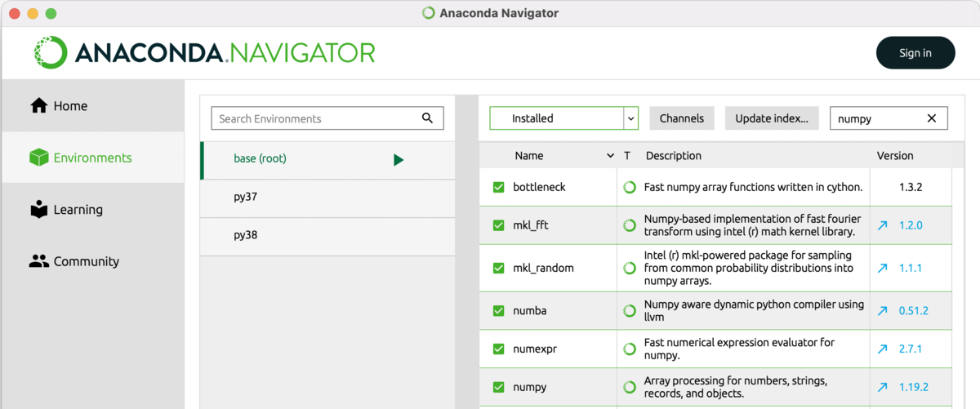Click upgrade arrow next to numexpr 2.7.1
This screenshot has height=409, width=980.
[x=882, y=349]
